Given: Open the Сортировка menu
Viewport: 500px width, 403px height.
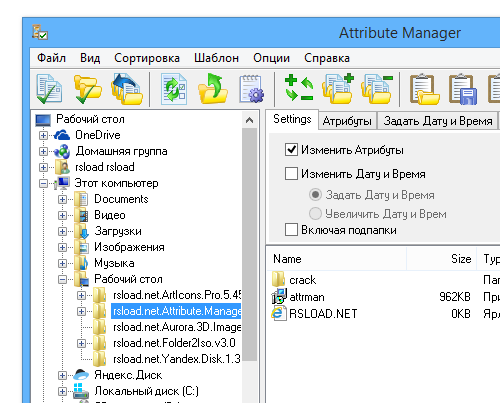Looking at the screenshot, I should coord(147,58).
